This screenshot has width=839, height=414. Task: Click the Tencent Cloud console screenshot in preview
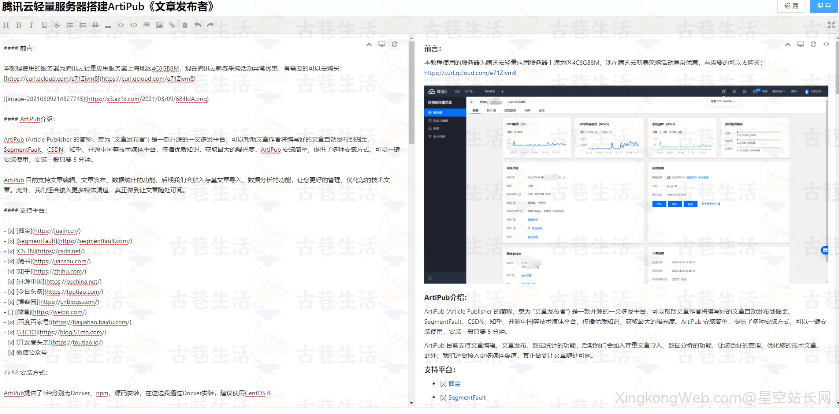coord(626,184)
